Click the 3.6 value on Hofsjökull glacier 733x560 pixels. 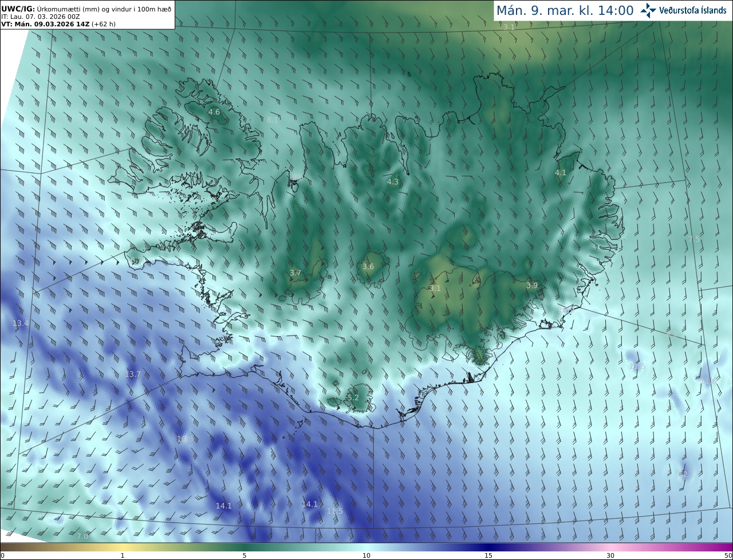point(368,266)
